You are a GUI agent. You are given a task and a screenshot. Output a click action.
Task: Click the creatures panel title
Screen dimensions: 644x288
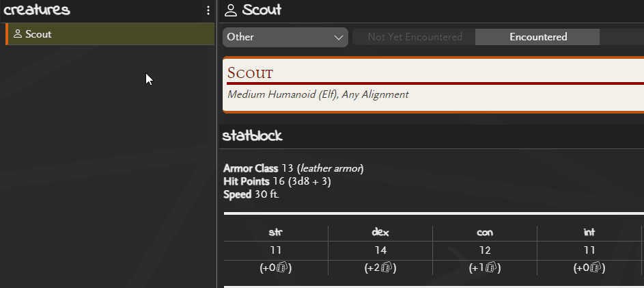(x=37, y=10)
